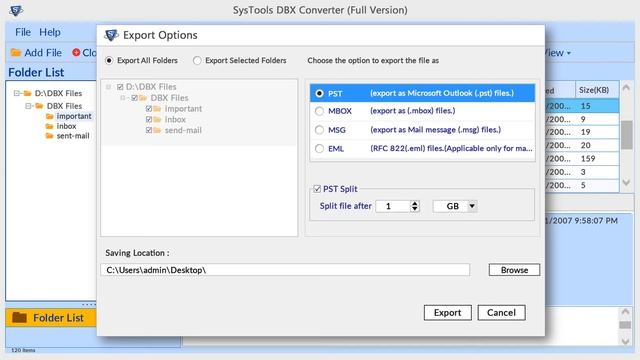The image size is (640, 360).
Task: Click the Add File folder icon
Action: pos(16,53)
